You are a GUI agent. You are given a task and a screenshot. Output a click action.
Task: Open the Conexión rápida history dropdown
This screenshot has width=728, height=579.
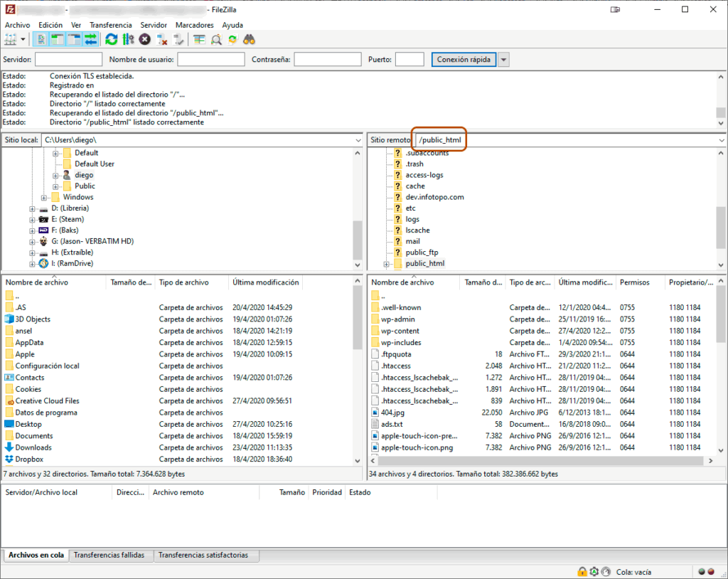point(504,60)
